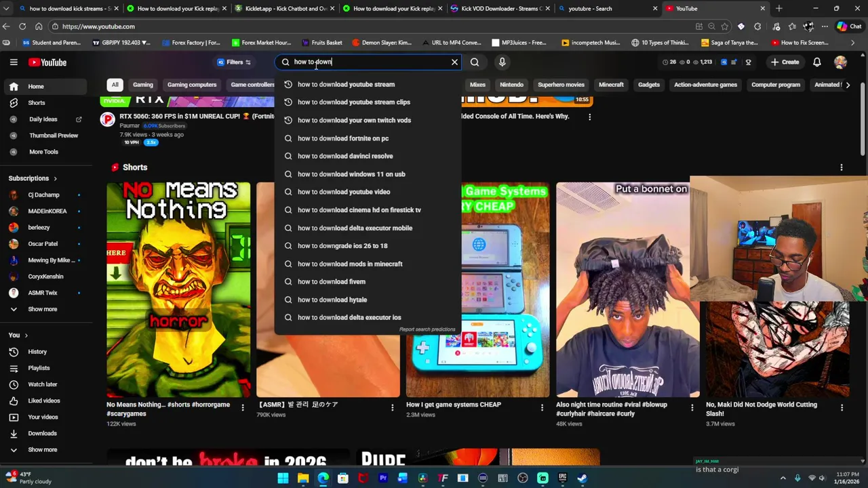The image size is (868, 488).
Task: Open Shorts in the sidebar
Action: [46, 103]
